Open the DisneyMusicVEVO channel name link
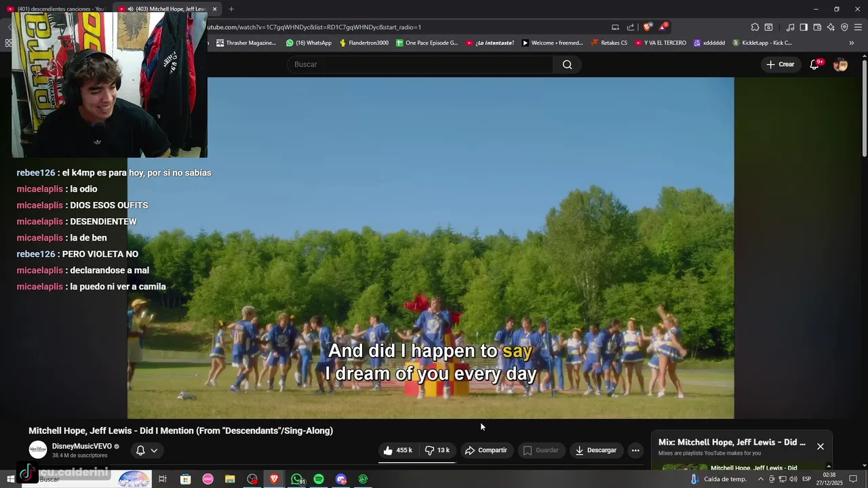This screenshot has height=488, width=868. [x=82, y=447]
